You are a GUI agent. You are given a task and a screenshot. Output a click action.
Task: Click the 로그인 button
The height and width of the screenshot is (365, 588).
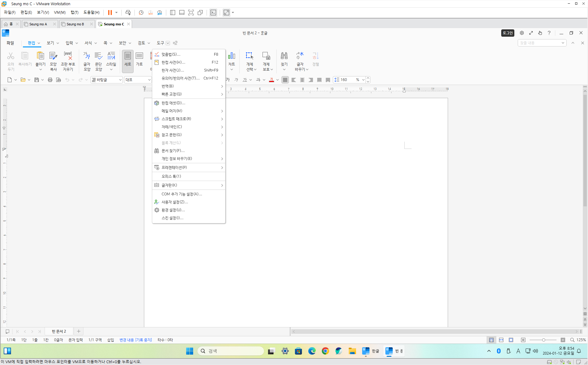click(x=508, y=33)
